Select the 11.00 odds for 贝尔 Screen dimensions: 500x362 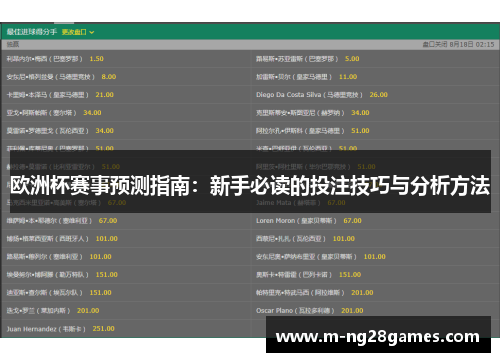pyautogui.click(x=348, y=77)
